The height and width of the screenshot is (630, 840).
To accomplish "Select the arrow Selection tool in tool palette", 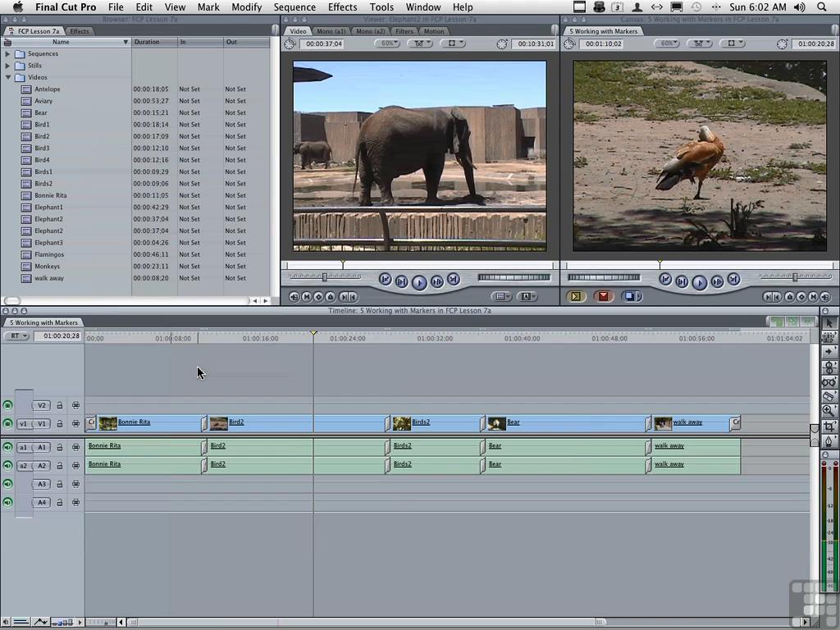I will click(x=829, y=323).
